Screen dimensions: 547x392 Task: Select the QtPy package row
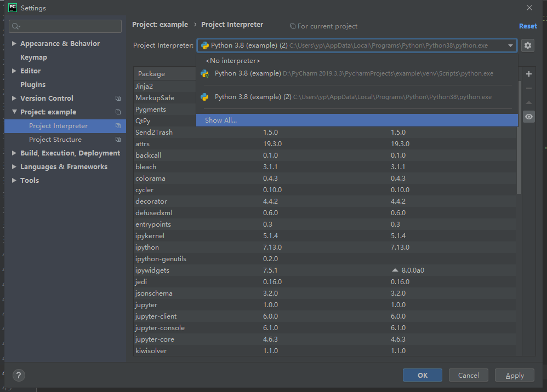pyautogui.click(x=164, y=121)
